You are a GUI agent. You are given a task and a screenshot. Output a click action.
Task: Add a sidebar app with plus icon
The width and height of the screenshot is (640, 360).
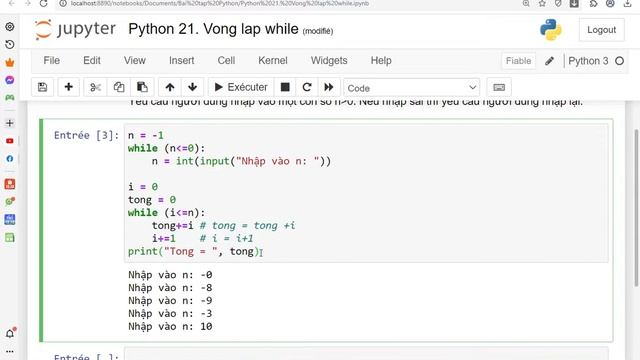point(10,123)
